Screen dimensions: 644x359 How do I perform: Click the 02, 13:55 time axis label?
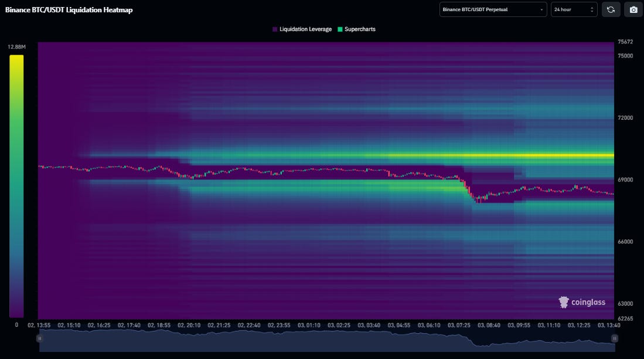(x=39, y=326)
